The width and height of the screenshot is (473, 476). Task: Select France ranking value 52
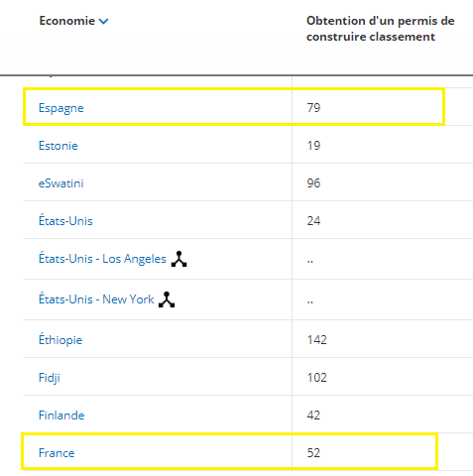point(313,453)
